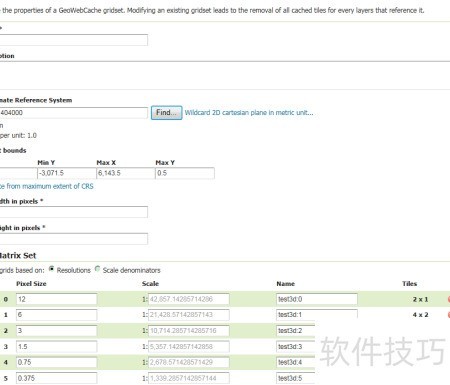Click the Name field test3d:5
The image size is (450, 385).
pos(296,378)
